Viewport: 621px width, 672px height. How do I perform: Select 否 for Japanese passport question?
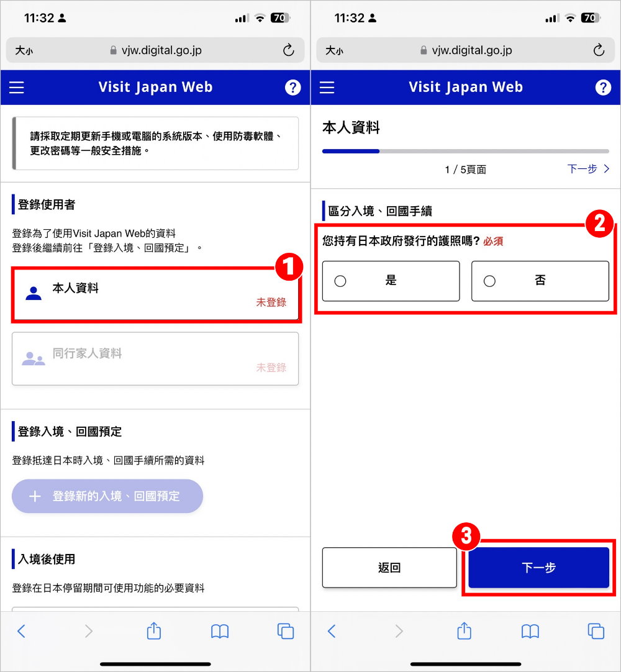point(540,281)
